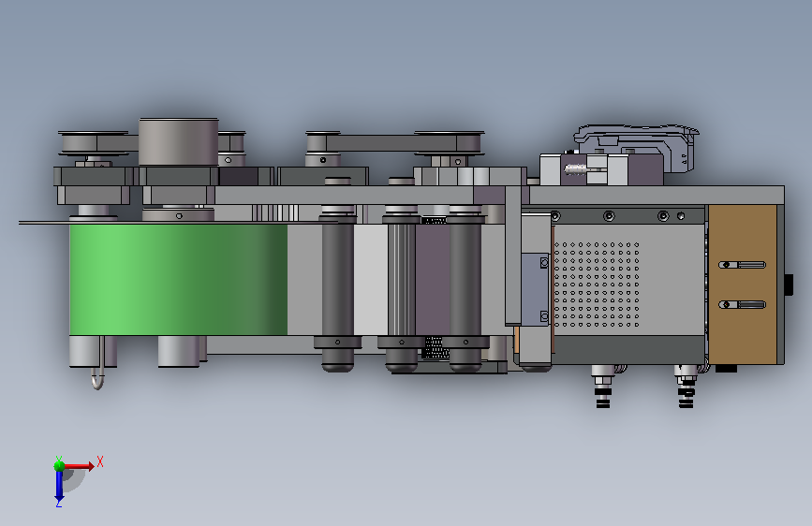The width and height of the screenshot is (812, 526).
Task: Select the rightmost dark vertical roller
Action: (465, 290)
